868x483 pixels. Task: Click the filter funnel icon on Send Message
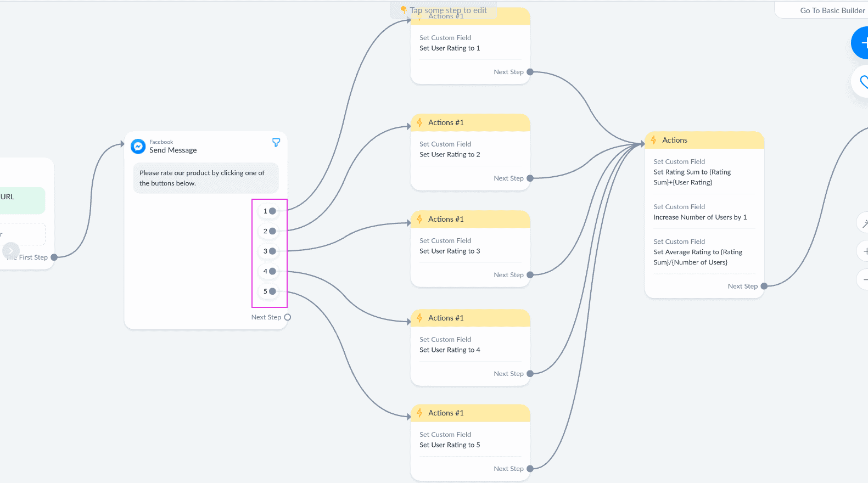point(276,143)
